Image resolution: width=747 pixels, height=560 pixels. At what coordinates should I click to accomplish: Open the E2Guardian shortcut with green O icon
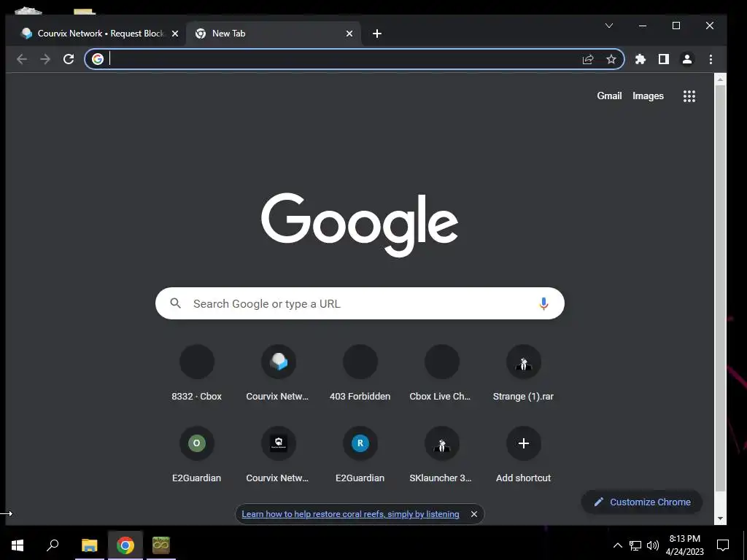pos(197,455)
